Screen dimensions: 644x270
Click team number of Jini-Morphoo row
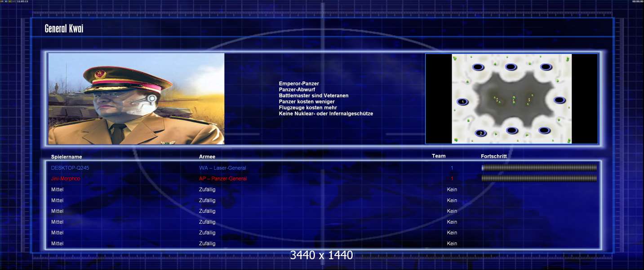[452, 179]
